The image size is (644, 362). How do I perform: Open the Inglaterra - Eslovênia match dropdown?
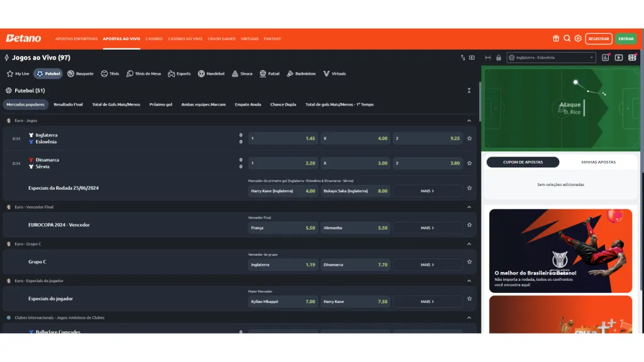click(551, 57)
